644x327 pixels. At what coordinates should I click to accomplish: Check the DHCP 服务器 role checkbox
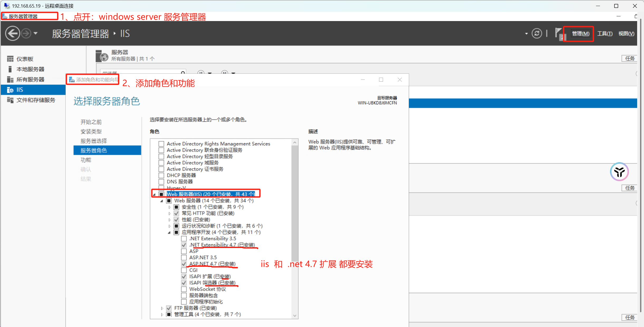coord(161,175)
